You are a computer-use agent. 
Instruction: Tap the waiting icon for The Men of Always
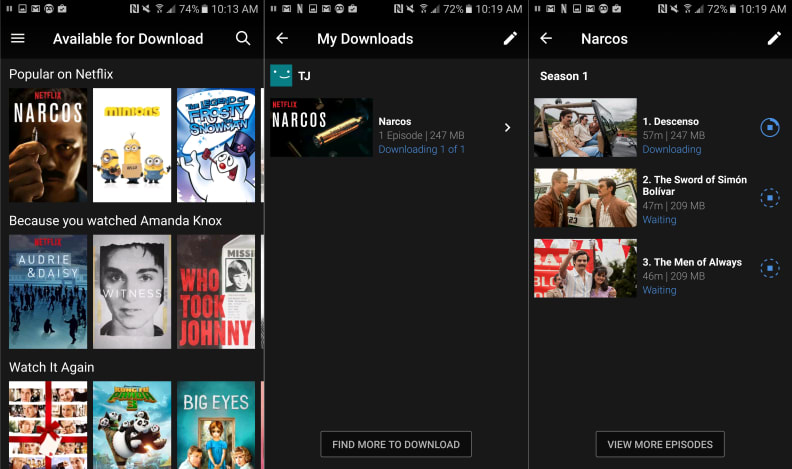pos(770,268)
